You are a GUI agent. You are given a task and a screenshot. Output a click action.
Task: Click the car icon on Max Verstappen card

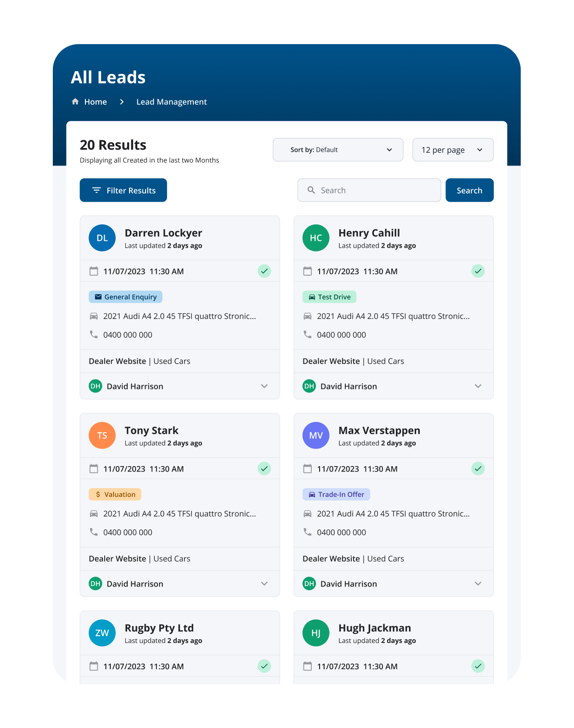coord(308,514)
